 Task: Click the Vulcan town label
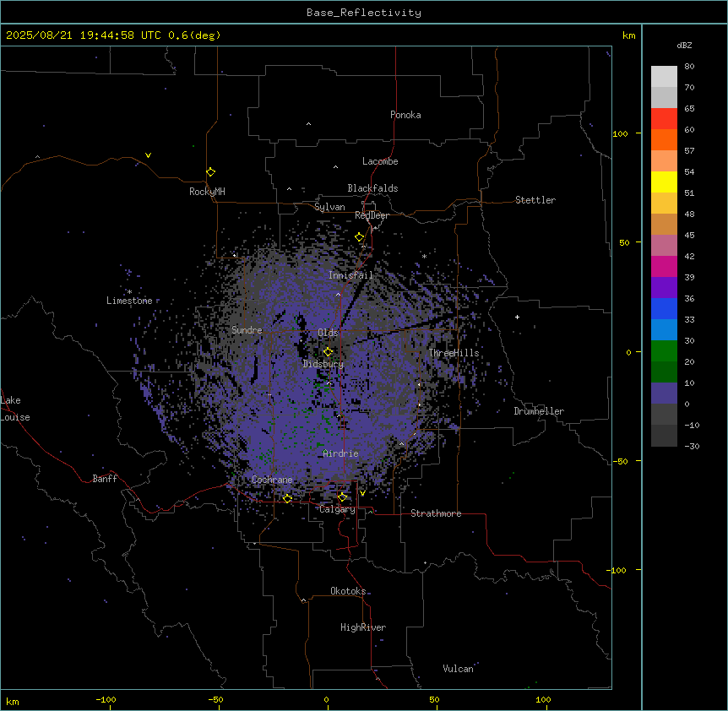459,669
